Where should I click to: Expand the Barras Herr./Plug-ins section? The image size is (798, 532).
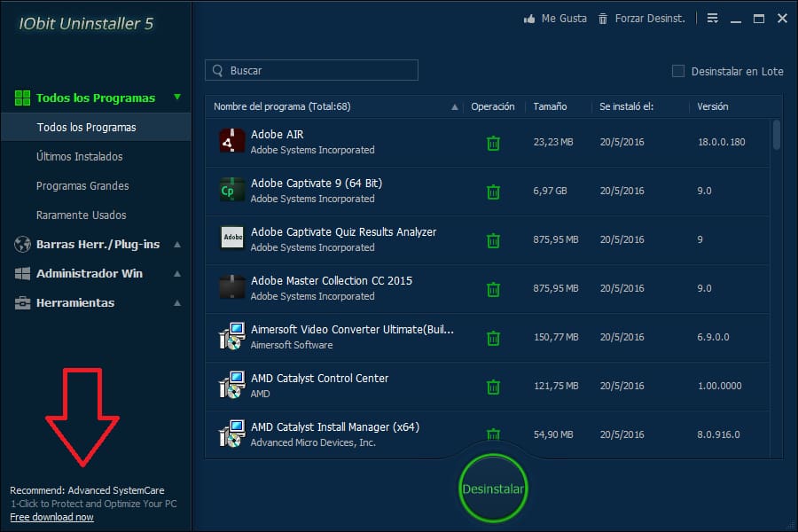(177, 245)
